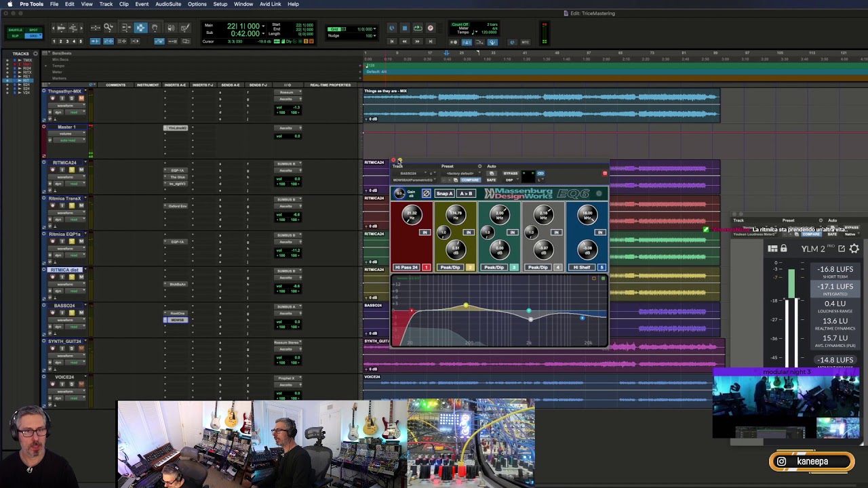Click the A > B button
868x488 pixels.
click(x=466, y=193)
